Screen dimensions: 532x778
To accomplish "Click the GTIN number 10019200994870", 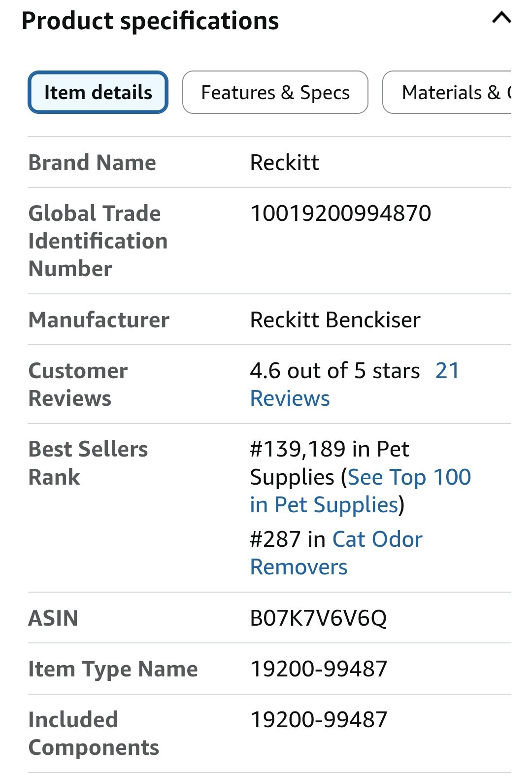I will 340,213.
